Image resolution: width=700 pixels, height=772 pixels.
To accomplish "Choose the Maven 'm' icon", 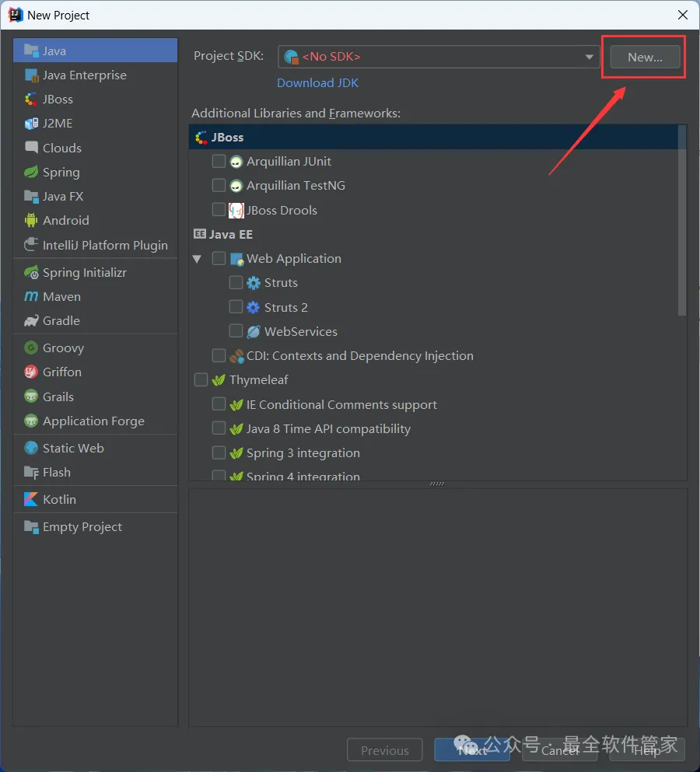I will pos(31,296).
